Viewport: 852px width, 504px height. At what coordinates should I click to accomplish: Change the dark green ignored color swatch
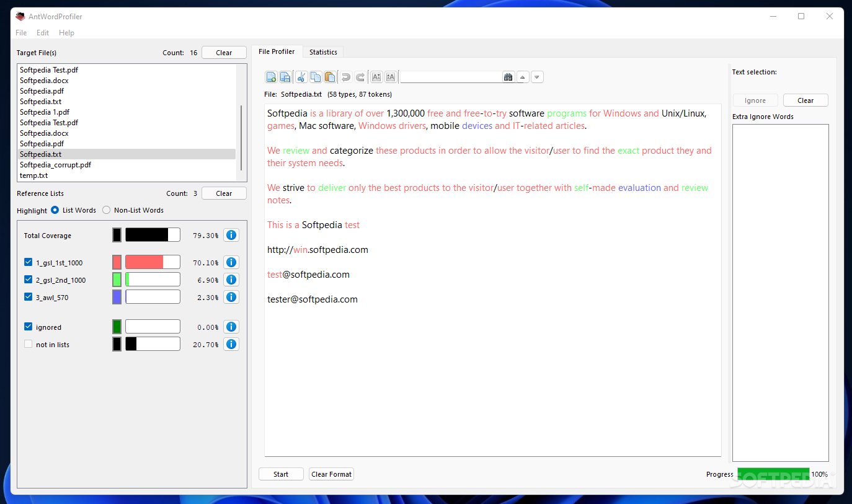point(117,327)
